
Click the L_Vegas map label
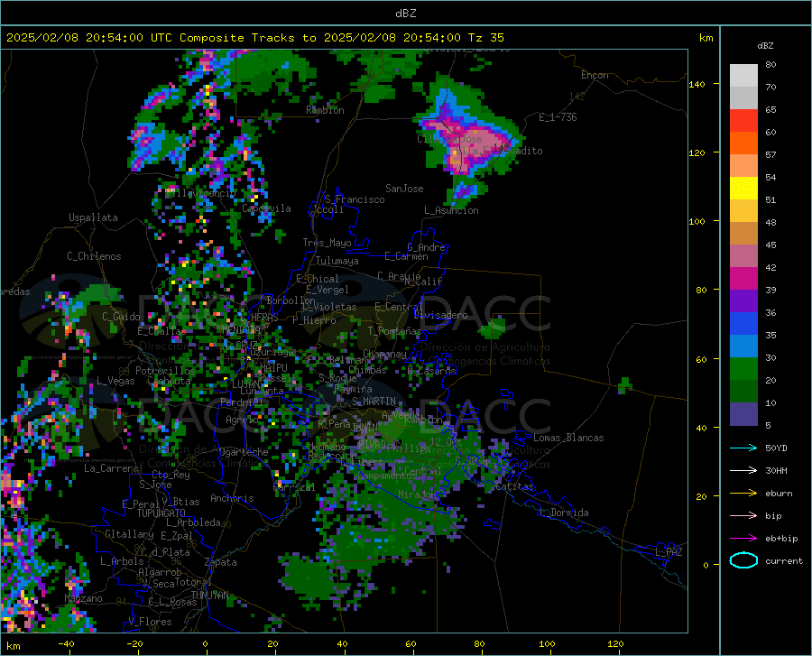[115, 381]
